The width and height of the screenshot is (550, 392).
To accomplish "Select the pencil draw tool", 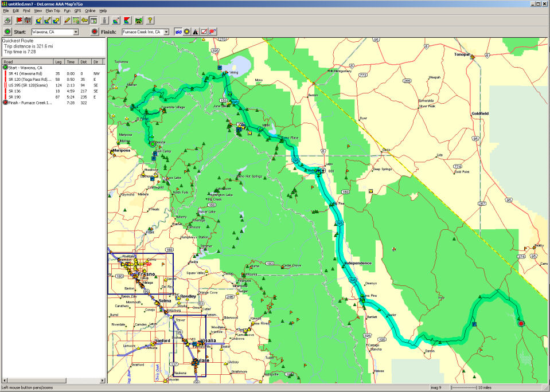I will [x=67, y=20].
